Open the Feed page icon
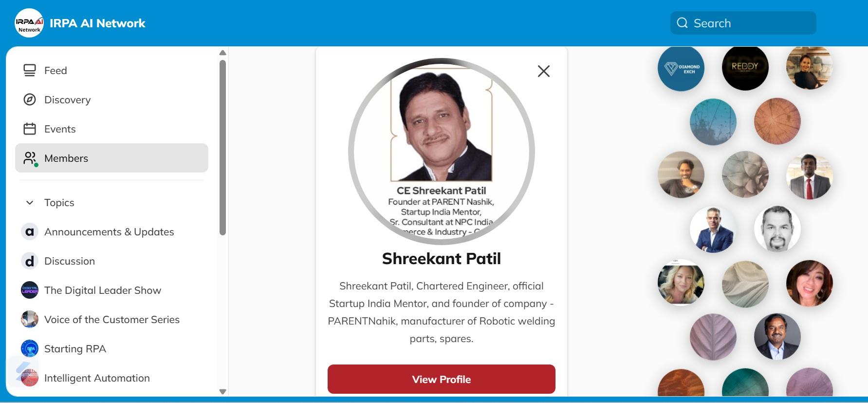 click(x=30, y=71)
